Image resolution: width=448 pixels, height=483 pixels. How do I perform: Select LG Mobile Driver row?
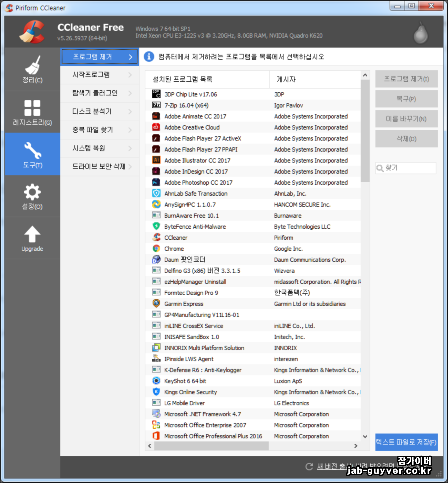pos(253,403)
